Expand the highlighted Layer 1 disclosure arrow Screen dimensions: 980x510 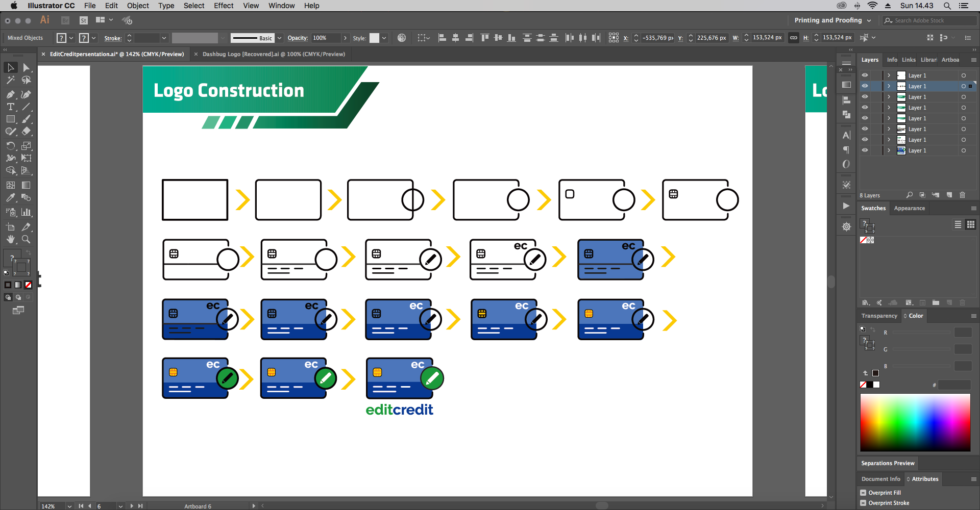889,86
